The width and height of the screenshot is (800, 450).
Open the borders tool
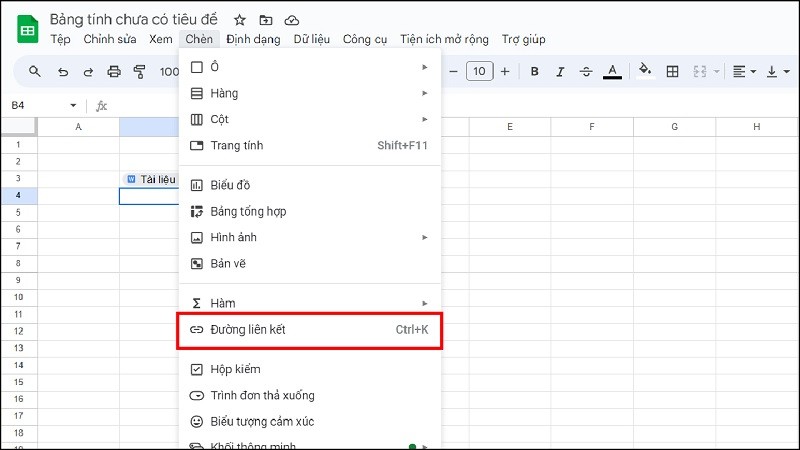pyautogui.click(x=672, y=71)
